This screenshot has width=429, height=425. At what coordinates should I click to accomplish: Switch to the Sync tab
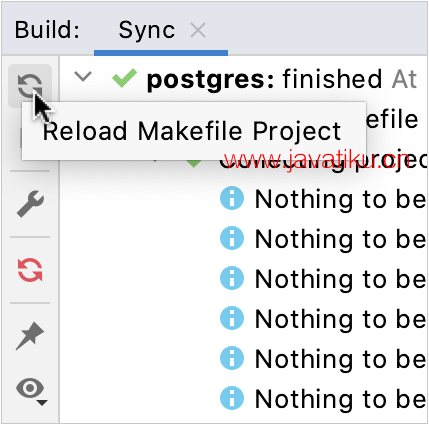(x=146, y=30)
